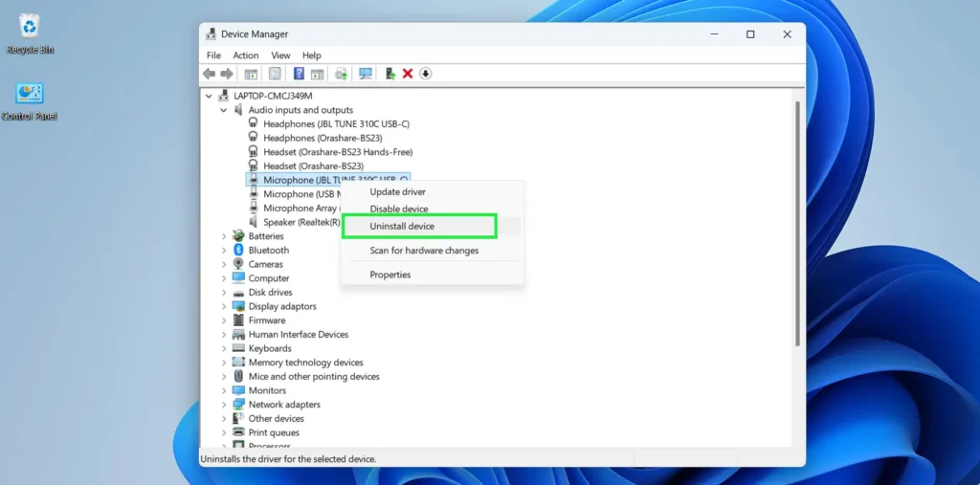Open the Action menu
This screenshot has height=485, width=980.
point(246,55)
